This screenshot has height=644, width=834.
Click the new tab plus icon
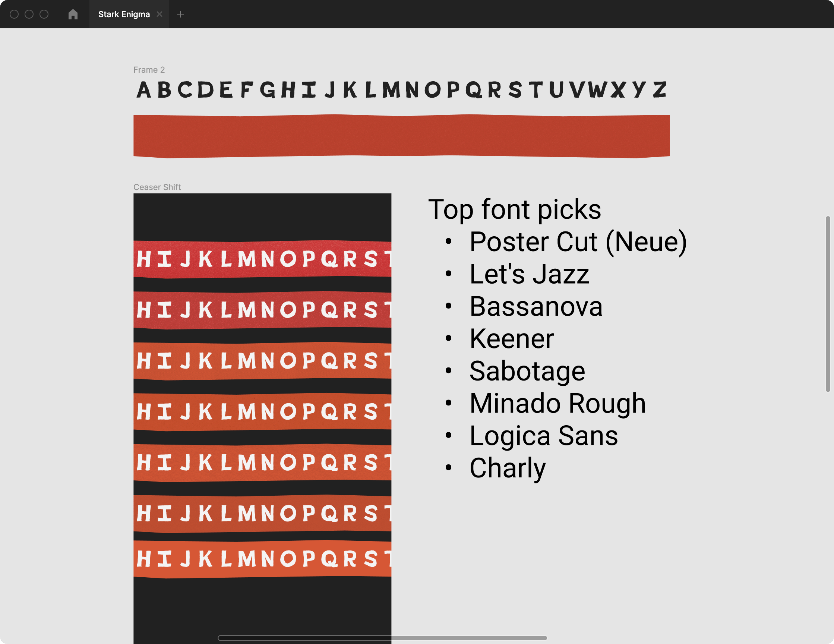pos(180,12)
